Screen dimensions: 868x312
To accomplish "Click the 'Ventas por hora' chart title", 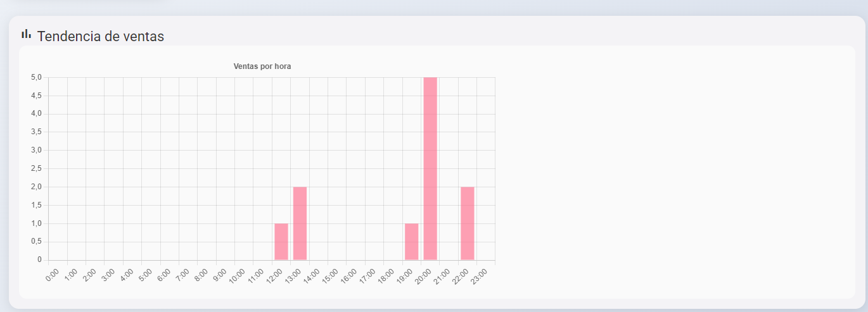I will pyautogui.click(x=262, y=66).
